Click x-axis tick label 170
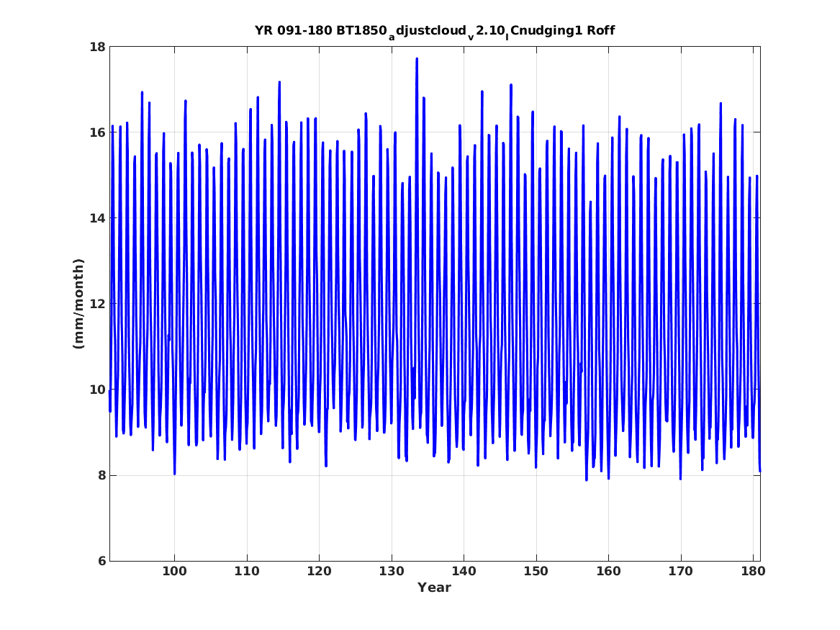The width and height of the screenshot is (840, 630). (x=680, y=572)
